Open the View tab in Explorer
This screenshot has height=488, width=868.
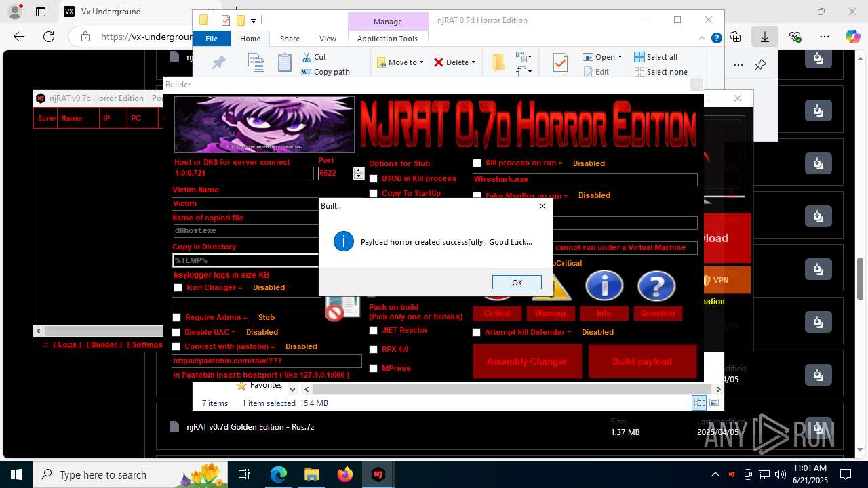[x=328, y=39]
